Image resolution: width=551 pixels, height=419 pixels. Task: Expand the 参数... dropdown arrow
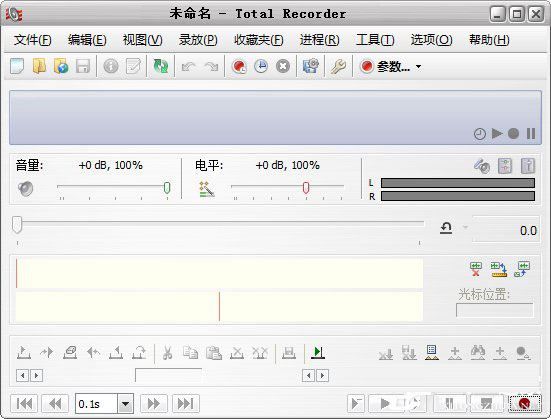(419, 66)
